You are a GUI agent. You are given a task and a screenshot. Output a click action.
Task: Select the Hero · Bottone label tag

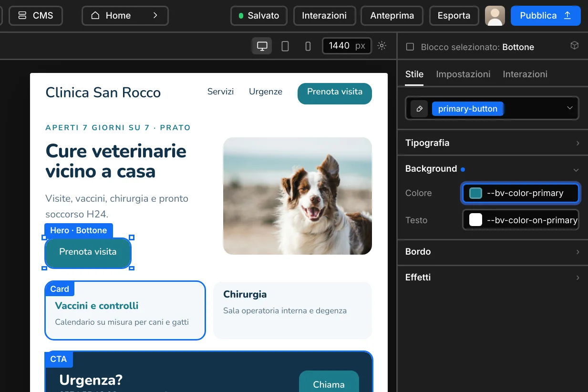click(79, 230)
